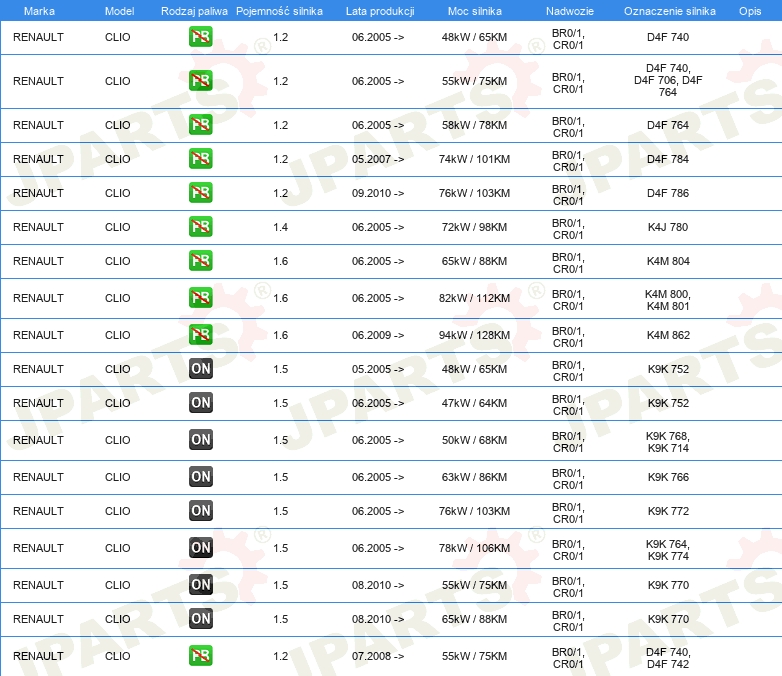Click the petrol icon next to K4M 862
This screenshot has width=782, height=676.
coord(200,334)
